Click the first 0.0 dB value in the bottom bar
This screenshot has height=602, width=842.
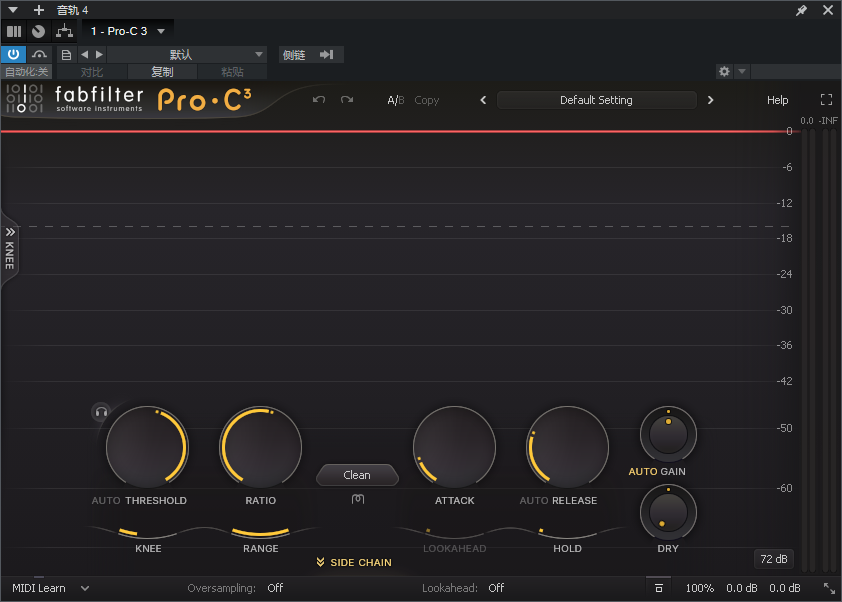[742, 588]
